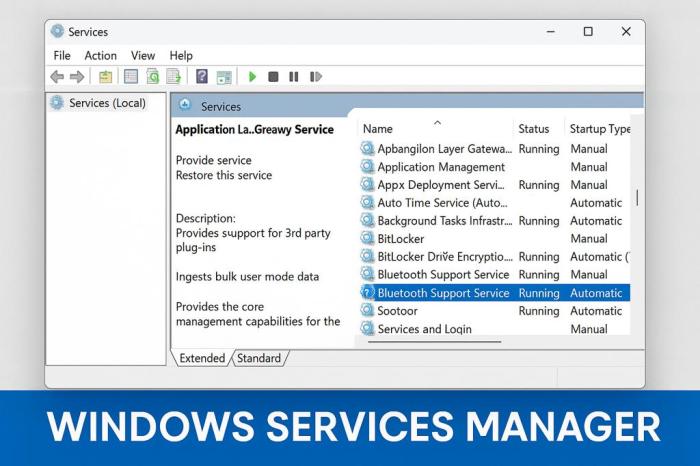Select the Sootoor service row

[x=495, y=311]
